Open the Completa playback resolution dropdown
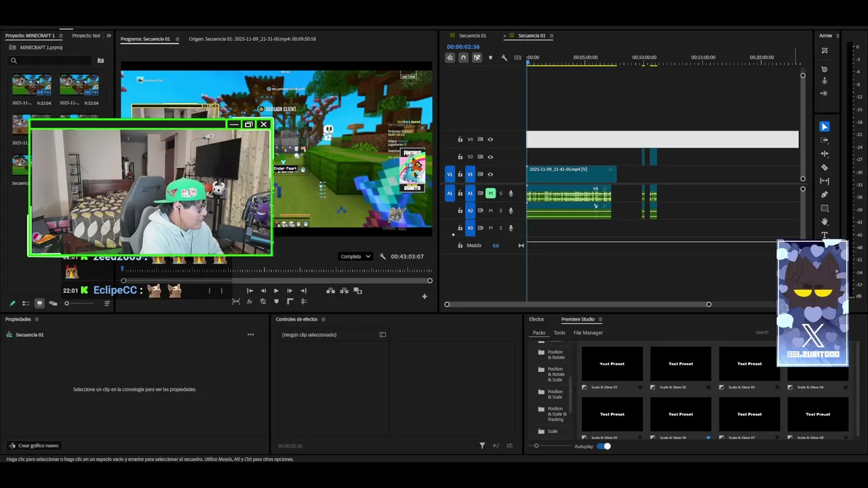The height and width of the screenshot is (488, 868). click(x=355, y=256)
